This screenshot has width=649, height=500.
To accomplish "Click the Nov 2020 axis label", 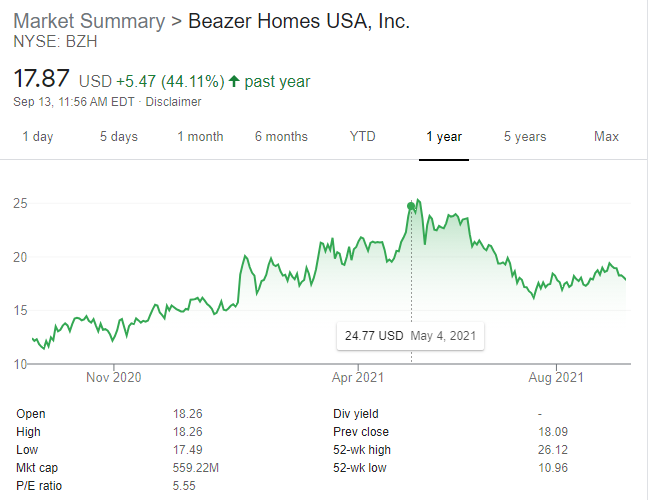I will coord(113,378).
